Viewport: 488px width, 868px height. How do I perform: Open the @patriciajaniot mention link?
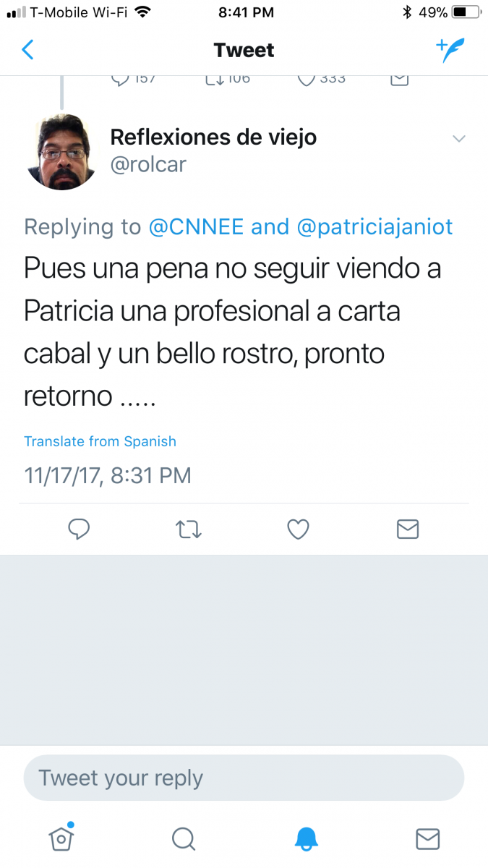[374, 227]
